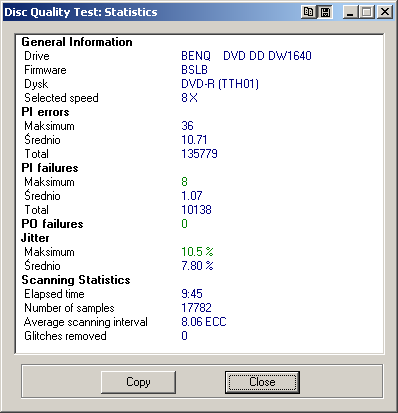Select PI errors average value 10.71
Screen dimensions: 398x413
tap(194, 140)
